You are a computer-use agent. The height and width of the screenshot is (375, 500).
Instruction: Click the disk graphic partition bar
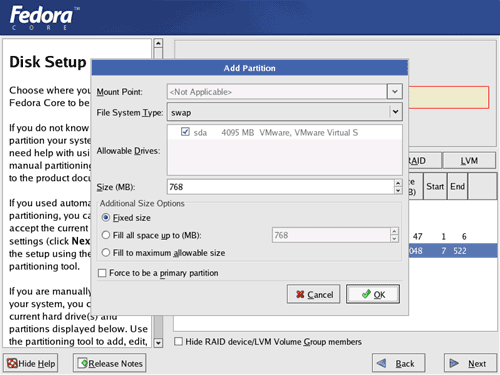click(449, 98)
